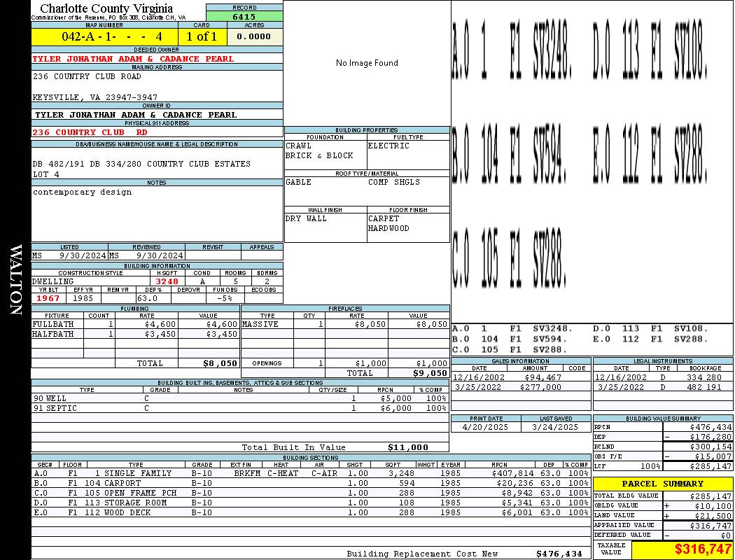Click the HALFBATH plumbing row

[135, 334]
